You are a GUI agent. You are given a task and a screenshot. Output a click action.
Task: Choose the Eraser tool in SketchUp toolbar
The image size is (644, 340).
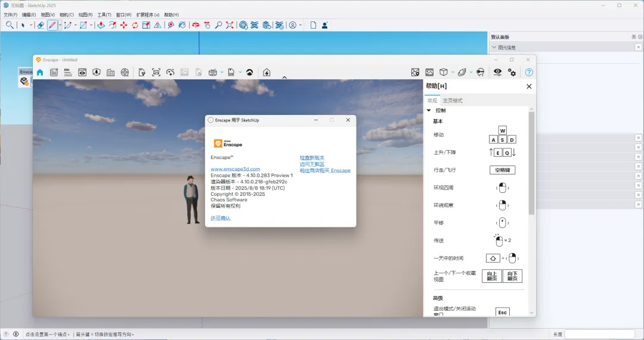[x=41, y=25]
